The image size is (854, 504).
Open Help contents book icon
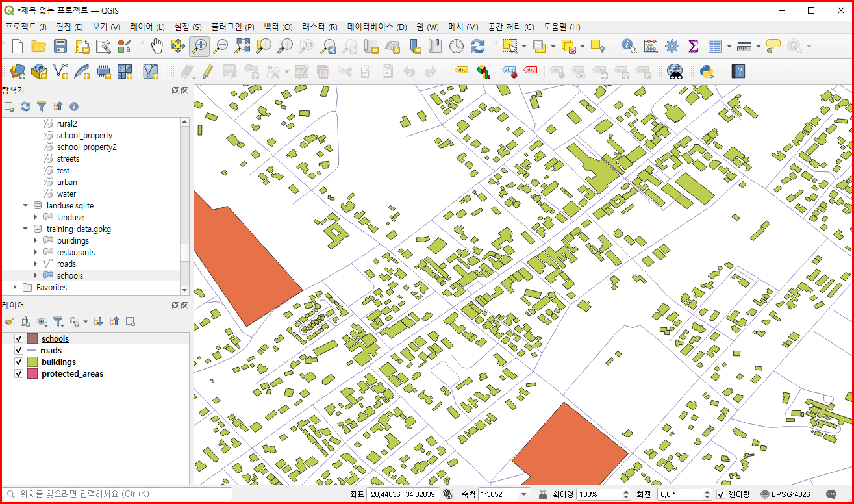pyautogui.click(x=738, y=71)
